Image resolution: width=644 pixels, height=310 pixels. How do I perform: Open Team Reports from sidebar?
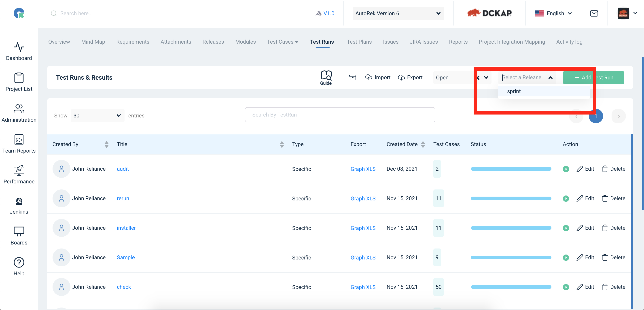coord(19,144)
